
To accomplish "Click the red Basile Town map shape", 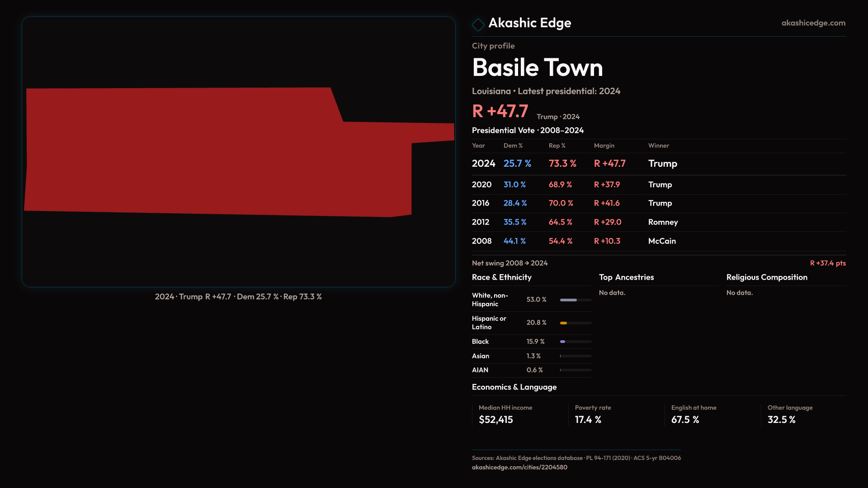I will pyautogui.click(x=217, y=151).
